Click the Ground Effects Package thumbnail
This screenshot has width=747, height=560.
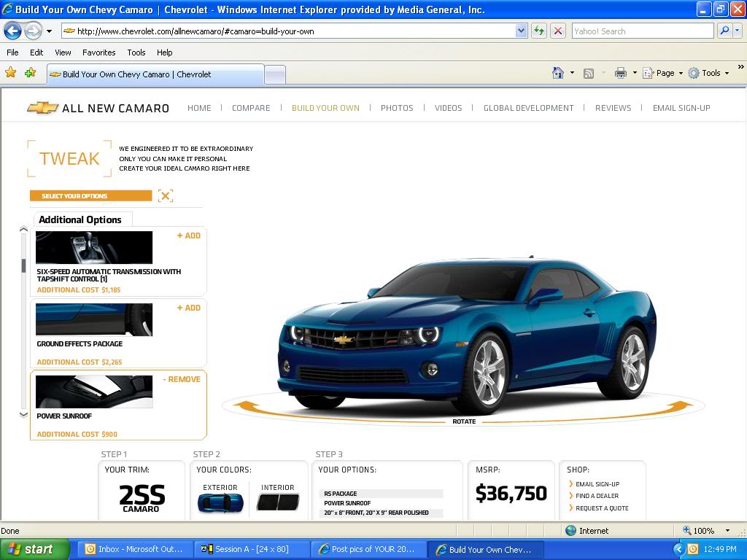94,319
